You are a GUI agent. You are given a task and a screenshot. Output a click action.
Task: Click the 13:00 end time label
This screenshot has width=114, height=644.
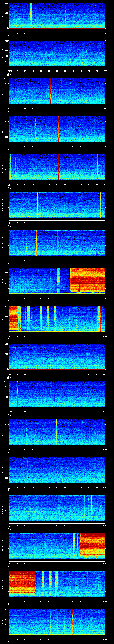pyautogui.click(x=105, y=450)
